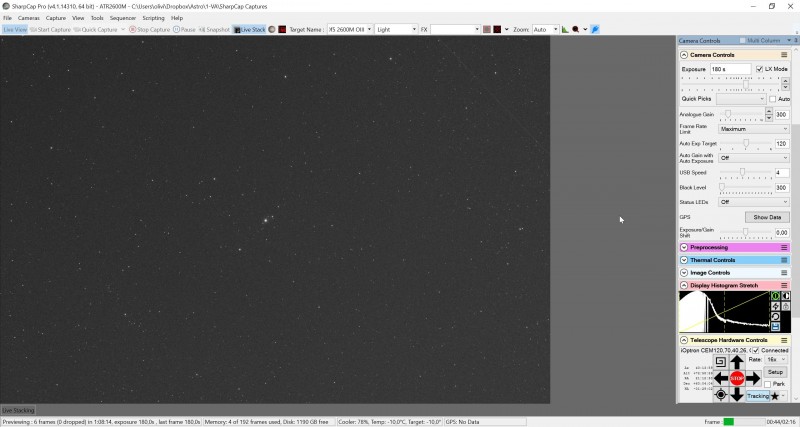Open the File menu
800x427 pixels.
pyautogui.click(x=7, y=18)
